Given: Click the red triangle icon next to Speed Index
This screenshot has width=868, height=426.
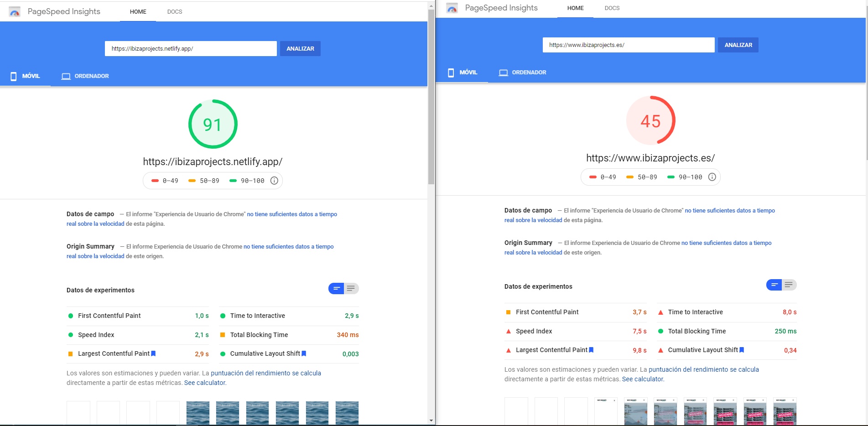Looking at the screenshot, I should tap(508, 331).
